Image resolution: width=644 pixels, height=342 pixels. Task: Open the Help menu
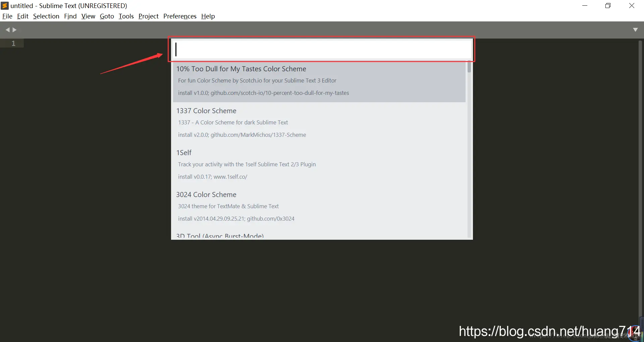[x=208, y=16]
